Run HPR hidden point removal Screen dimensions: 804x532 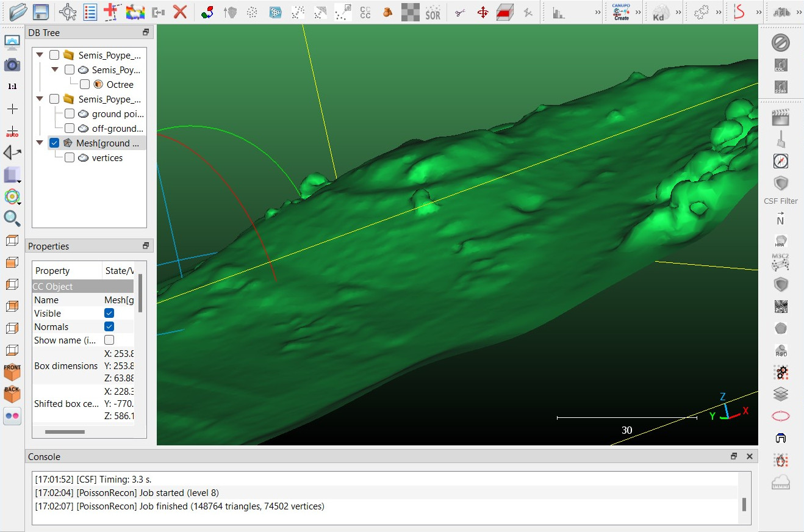pos(781,240)
